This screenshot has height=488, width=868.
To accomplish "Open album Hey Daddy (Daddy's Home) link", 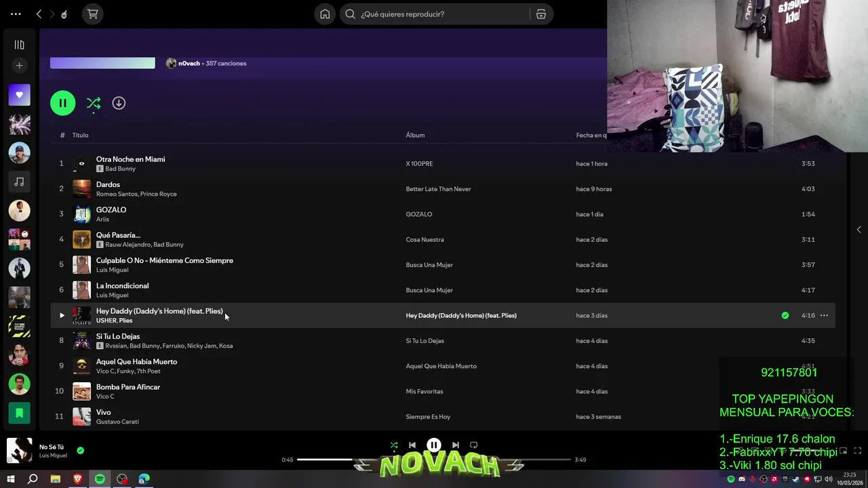I will point(461,315).
